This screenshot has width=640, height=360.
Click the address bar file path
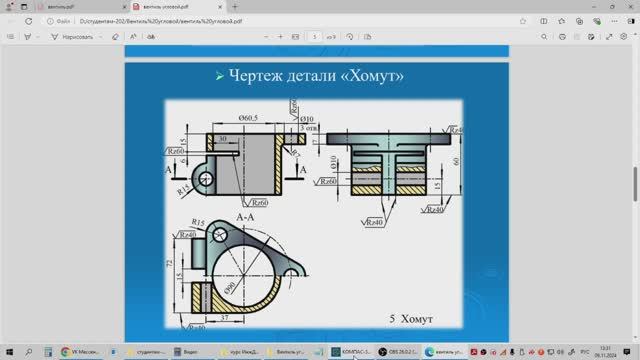click(161, 21)
